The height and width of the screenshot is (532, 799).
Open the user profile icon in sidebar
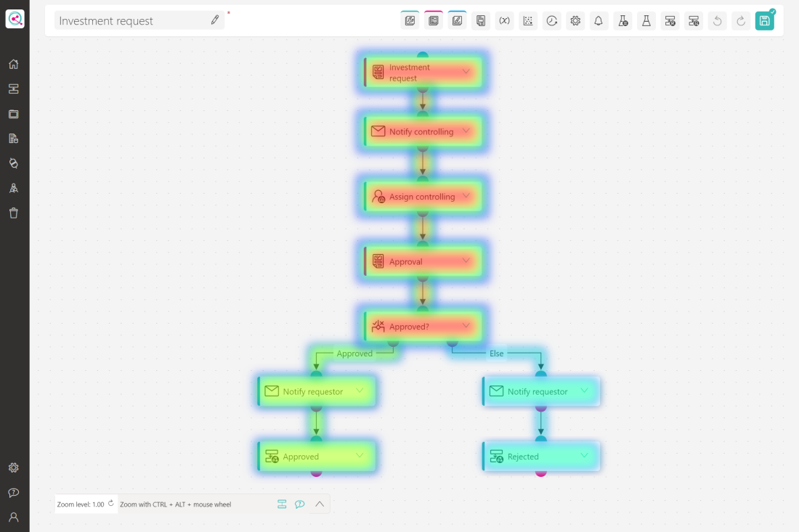click(14, 517)
